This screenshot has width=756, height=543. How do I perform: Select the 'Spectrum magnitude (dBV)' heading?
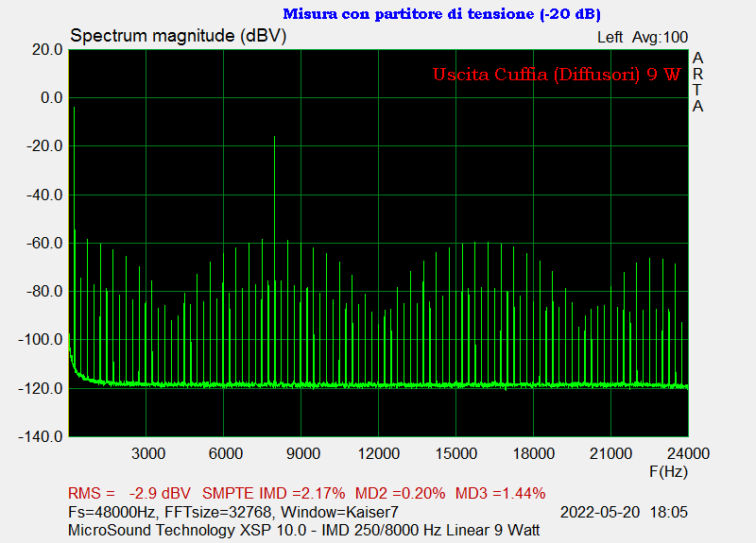[179, 36]
